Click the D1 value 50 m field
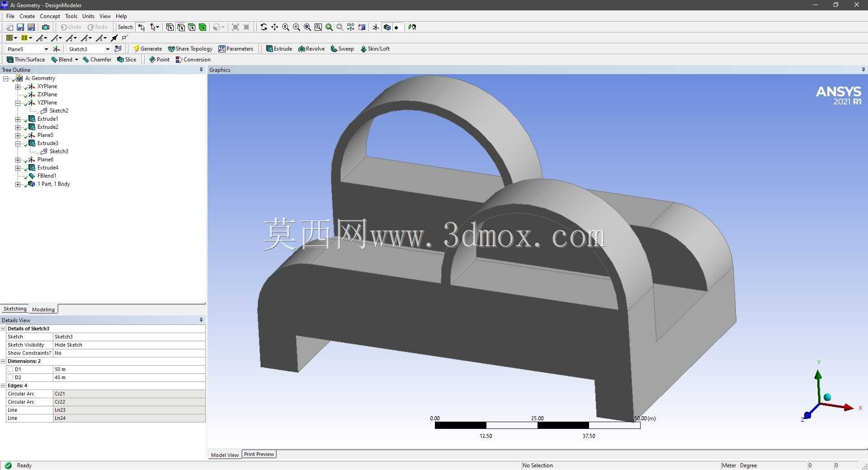868x470 pixels. click(129, 369)
